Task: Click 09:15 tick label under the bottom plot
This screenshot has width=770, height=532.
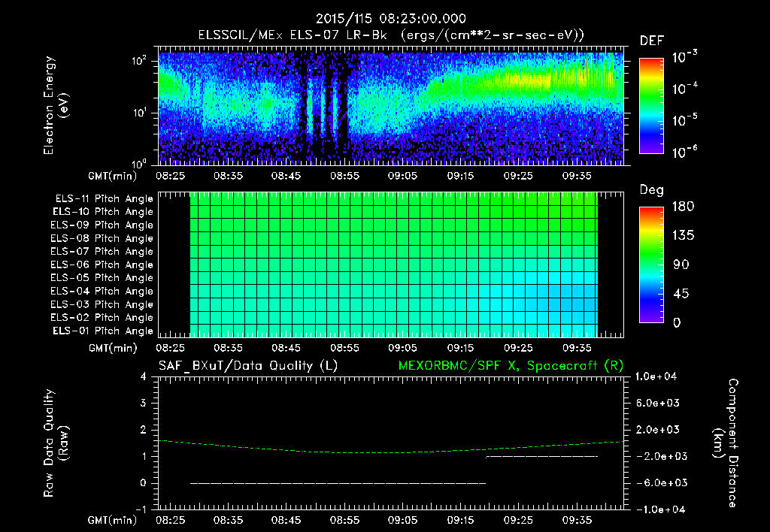Action: click(x=460, y=520)
